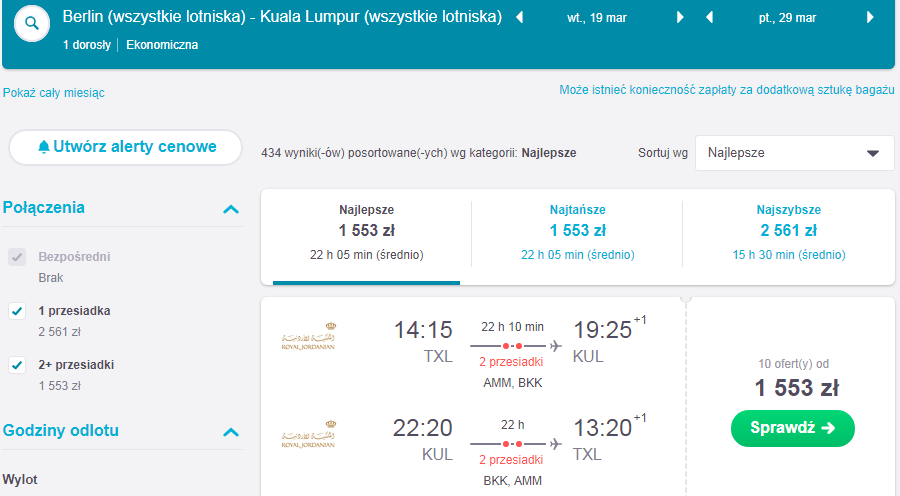The height and width of the screenshot is (496, 900).
Task: Switch to the Najtańsze tab
Action: 577,232
